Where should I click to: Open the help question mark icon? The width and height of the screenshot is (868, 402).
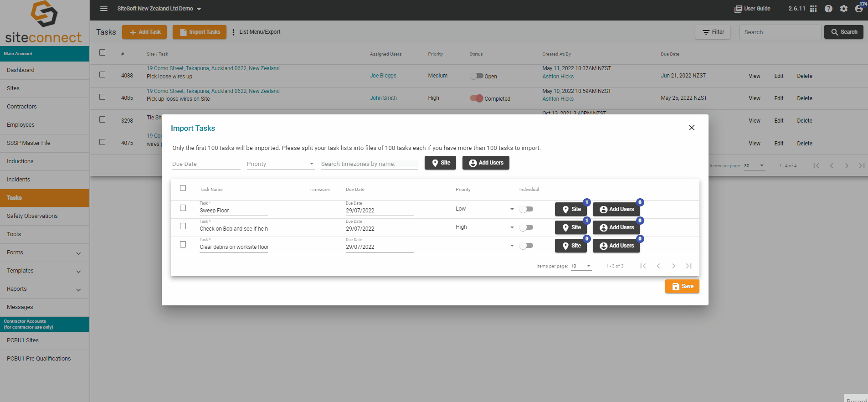point(828,9)
